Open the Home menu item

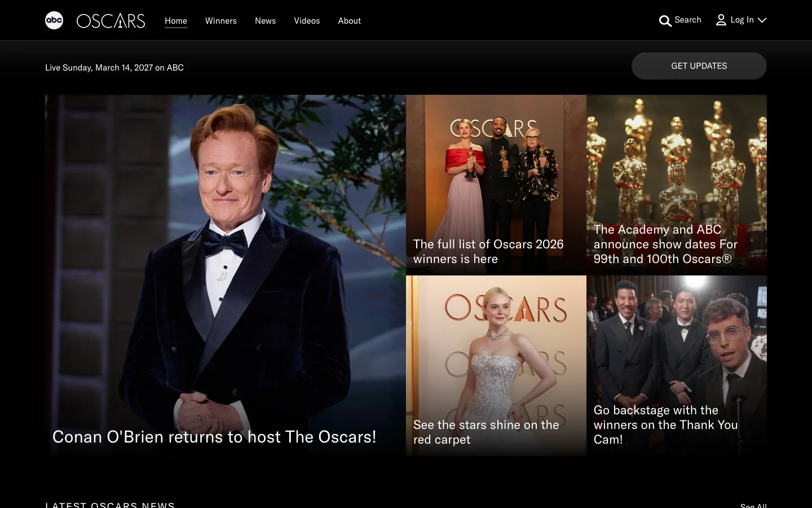[176, 21]
